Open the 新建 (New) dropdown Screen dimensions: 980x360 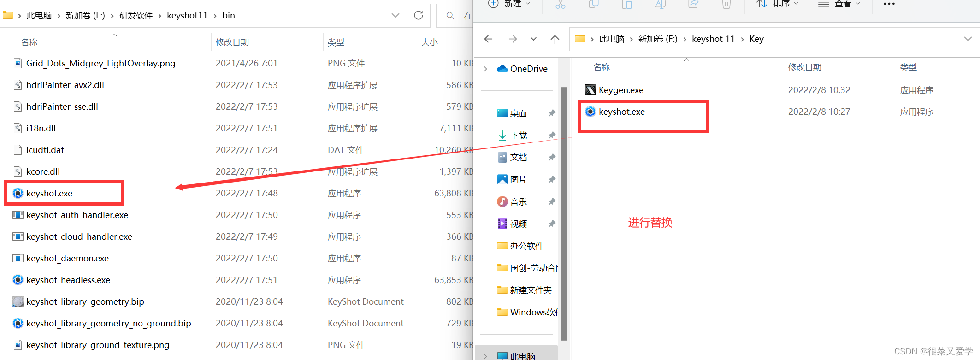(x=509, y=4)
